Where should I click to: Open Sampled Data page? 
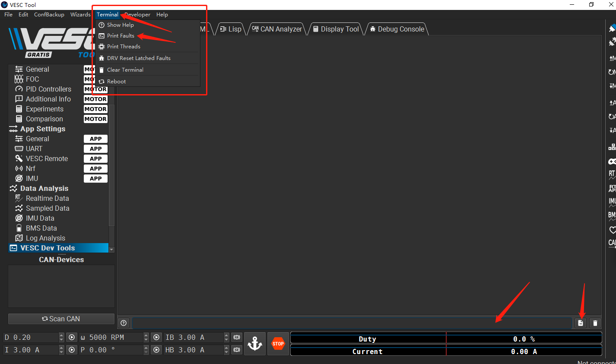click(x=48, y=209)
